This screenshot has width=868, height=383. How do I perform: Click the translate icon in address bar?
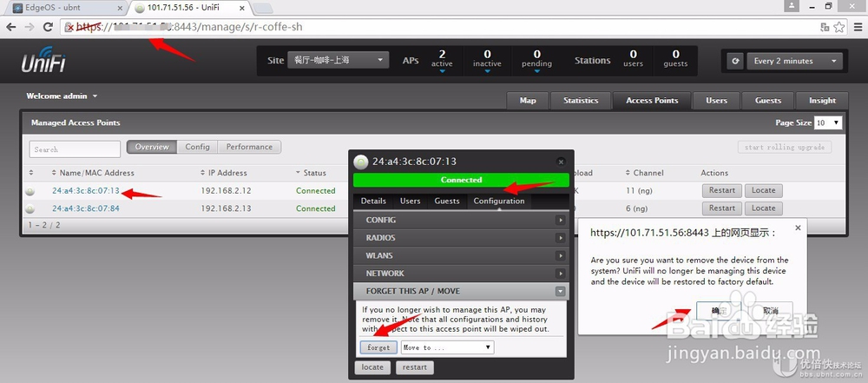pyautogui.click(x=825, y=27)
